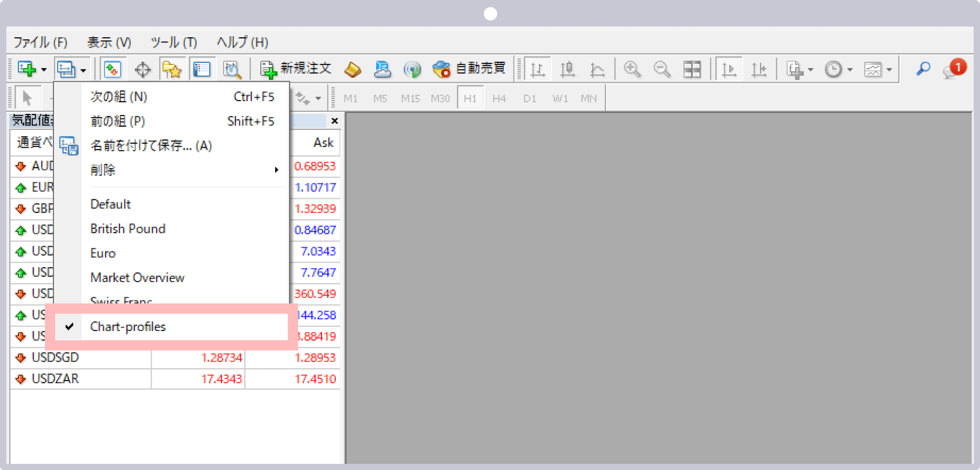Image resolution: width=980 pixels, height=470 pixels.
Task: Uncheck the Chart-profiles menu entry
Action: tap(128, 326)
